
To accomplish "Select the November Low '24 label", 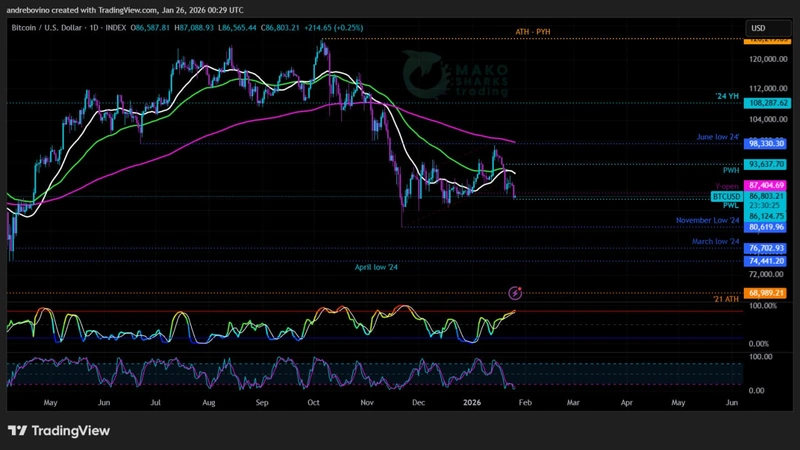I will point(707,218).
